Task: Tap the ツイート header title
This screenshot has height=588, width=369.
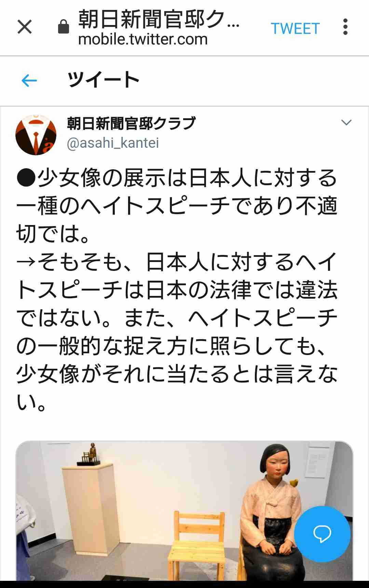Action: point(104,80)
